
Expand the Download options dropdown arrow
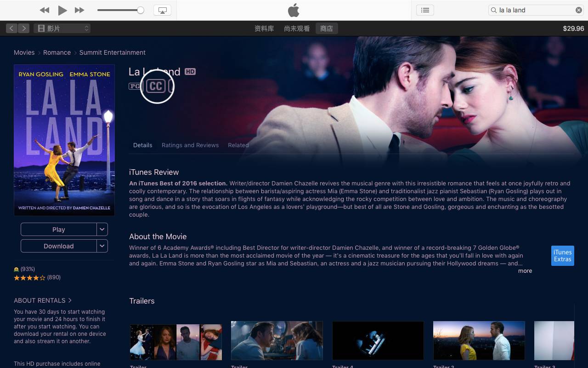[102, 246]
